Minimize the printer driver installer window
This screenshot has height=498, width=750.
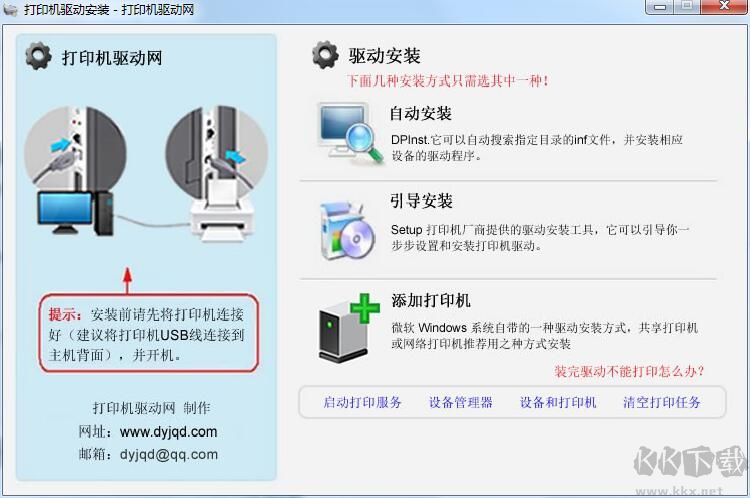(660, 7)
